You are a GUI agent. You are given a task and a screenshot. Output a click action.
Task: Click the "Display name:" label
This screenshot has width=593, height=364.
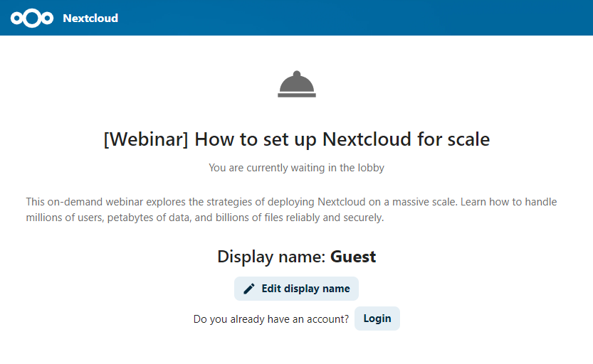[272, 257]
